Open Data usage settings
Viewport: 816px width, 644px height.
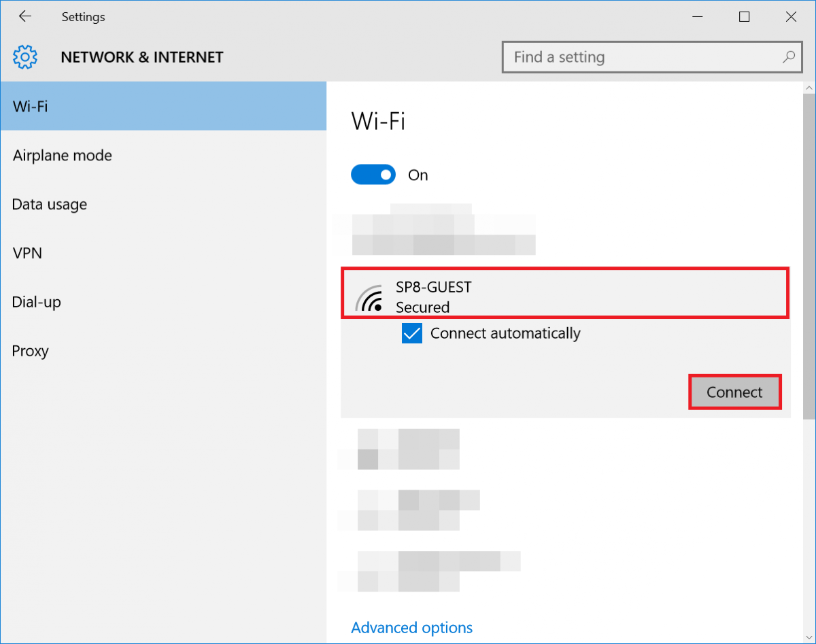[x=50, y=204]
